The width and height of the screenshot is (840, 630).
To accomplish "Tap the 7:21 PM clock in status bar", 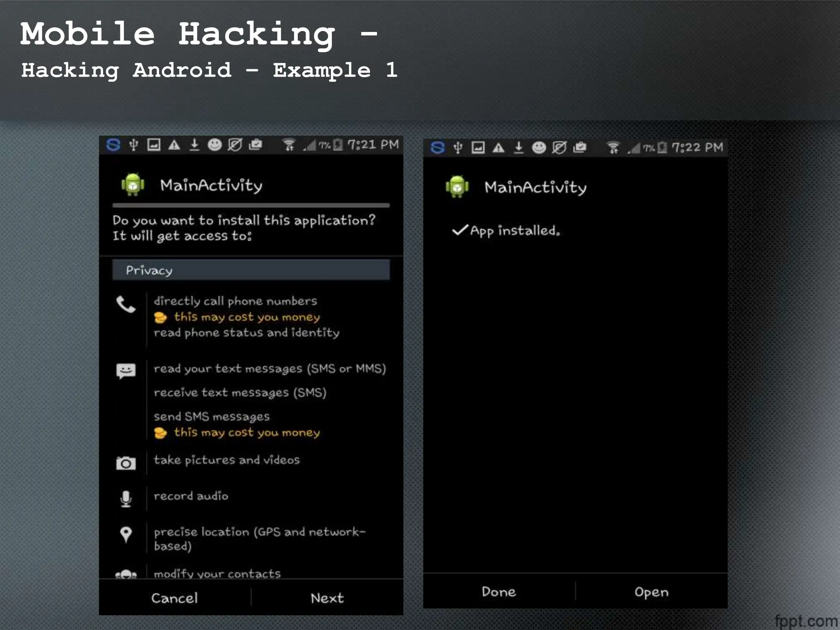I will (373, 145).
